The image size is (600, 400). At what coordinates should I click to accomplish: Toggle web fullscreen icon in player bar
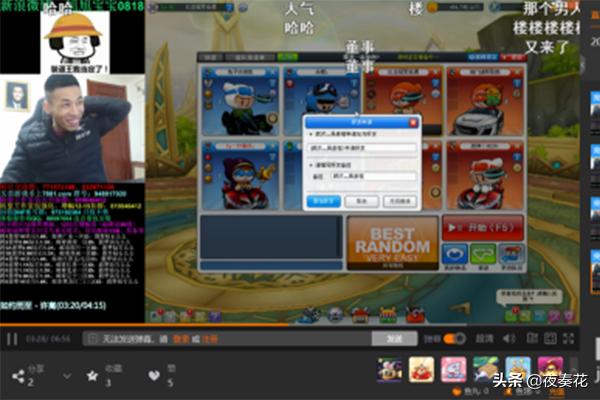[550, 338]
